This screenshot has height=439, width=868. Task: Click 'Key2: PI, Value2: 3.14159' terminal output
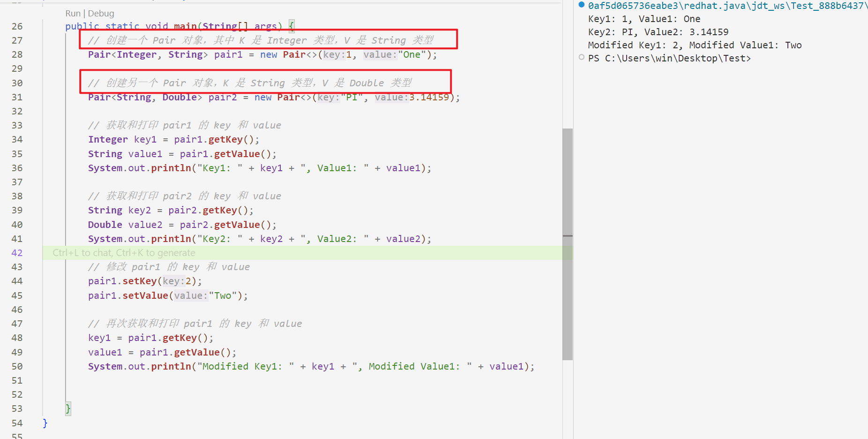[x=658, y=32]
